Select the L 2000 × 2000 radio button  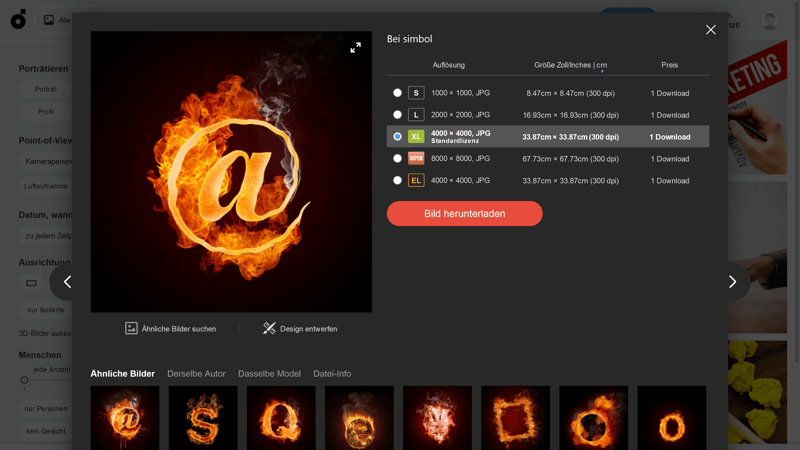(x=397, y=115)
